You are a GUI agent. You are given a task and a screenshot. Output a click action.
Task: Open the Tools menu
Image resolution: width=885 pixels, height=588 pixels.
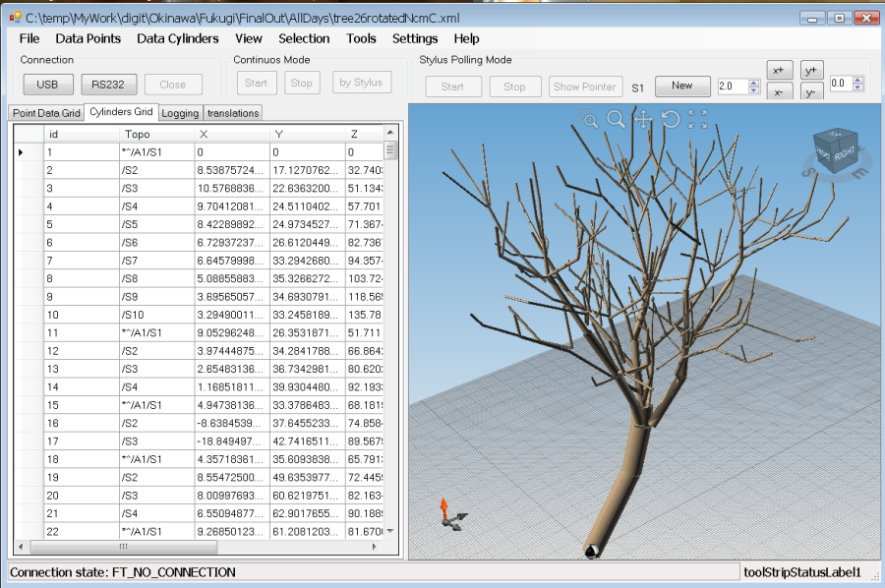click(x=361, y=38)
